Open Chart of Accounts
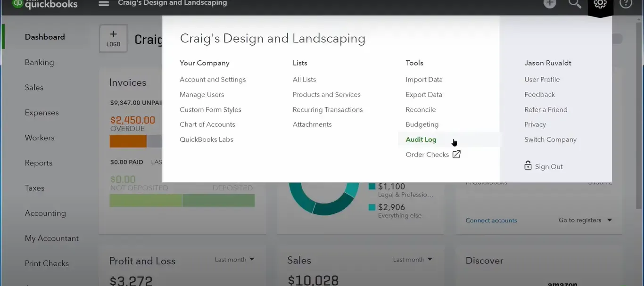Viewport: 644px width, 286px height. pos(207,124)
